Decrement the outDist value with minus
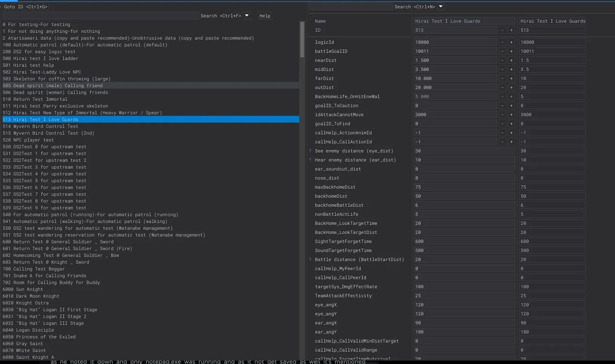This screenshot has height=364, width=615. pyautogui.click(x=502, y=88)
